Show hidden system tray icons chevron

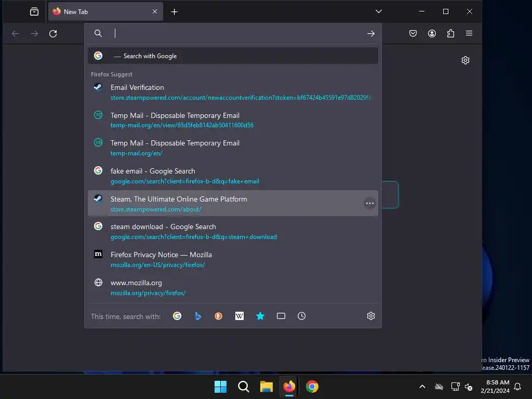tap(422, 387)
